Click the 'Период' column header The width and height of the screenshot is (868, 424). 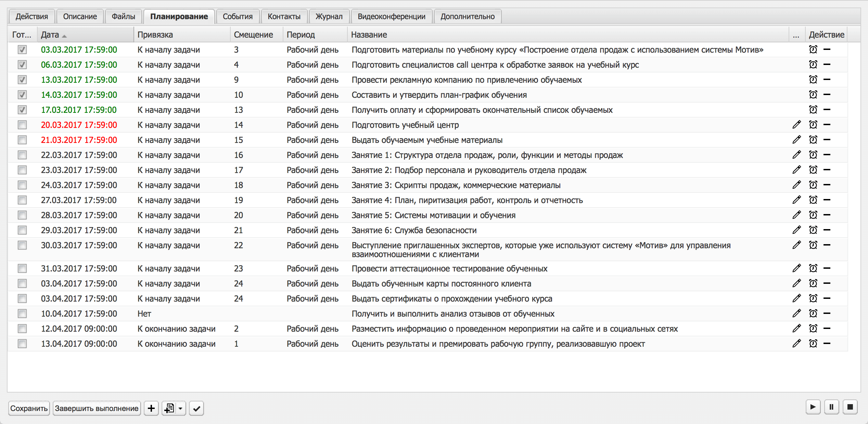point(315,35)
